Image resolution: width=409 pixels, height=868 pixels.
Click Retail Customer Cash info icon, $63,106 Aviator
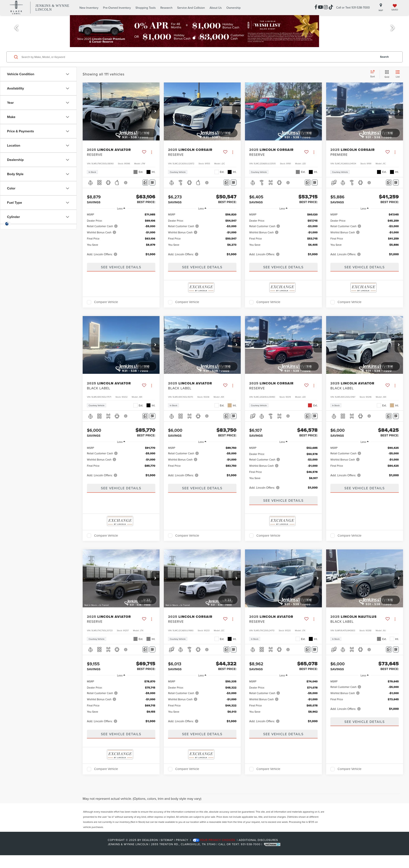tap(116, 227)
